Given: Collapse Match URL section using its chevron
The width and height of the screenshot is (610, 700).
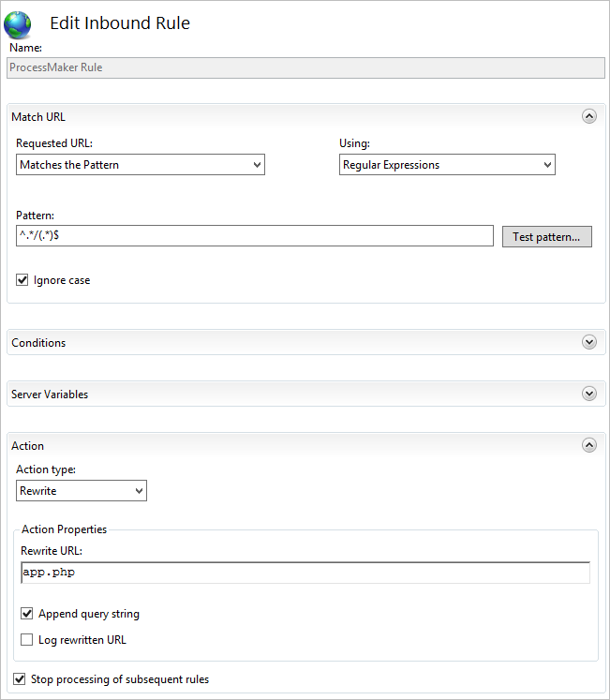Looking at the screenshot, I should click(x=588, y=117).
